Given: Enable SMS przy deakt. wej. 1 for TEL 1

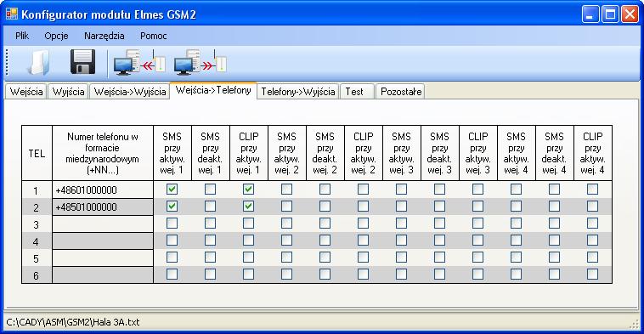Looking at the screenshot, I should click(211, 189).
